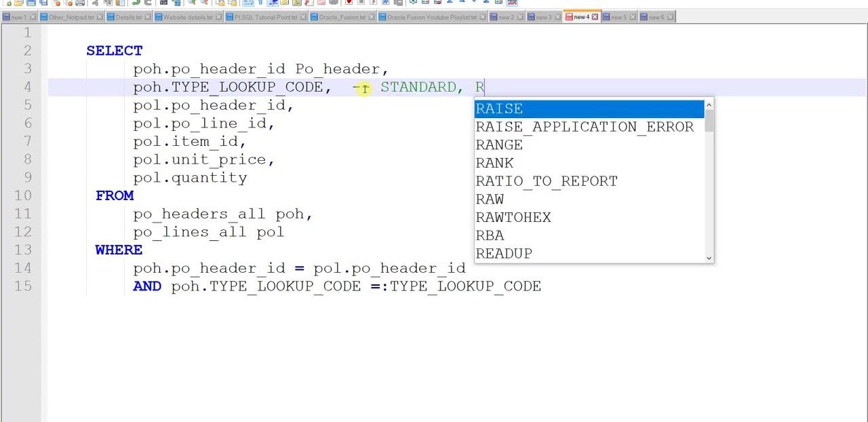
Task: Close the Oracle_Fusion.txt tab
Action: [x=372, y=17]
